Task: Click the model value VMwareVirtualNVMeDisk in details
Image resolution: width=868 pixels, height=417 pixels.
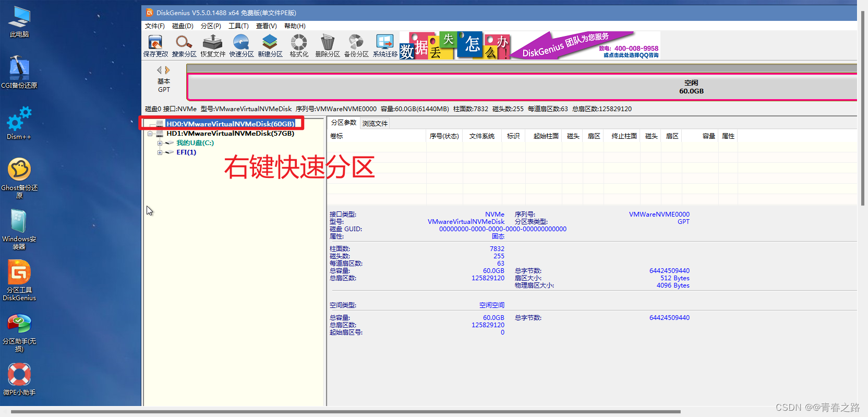Action: (466, 222)
